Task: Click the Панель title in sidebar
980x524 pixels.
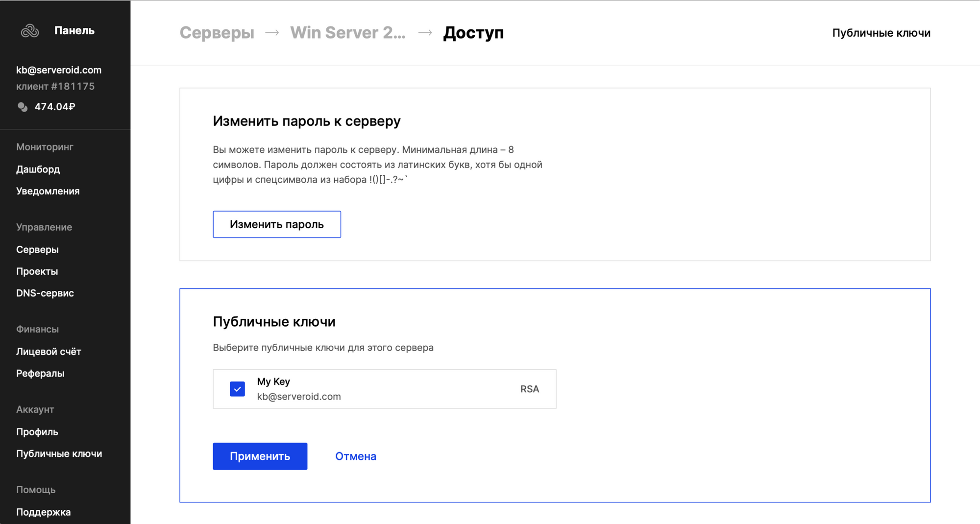Action: pos(74,30)
